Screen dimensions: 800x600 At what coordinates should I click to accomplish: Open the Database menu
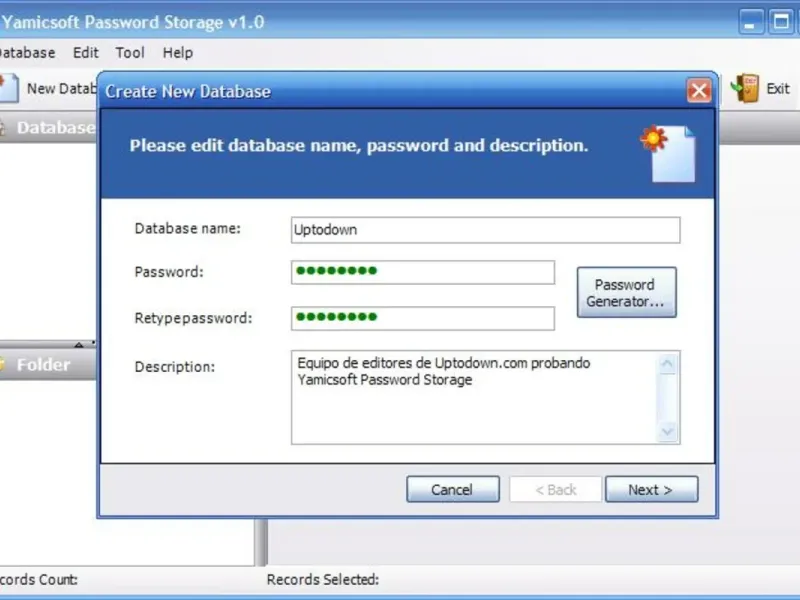28,53
